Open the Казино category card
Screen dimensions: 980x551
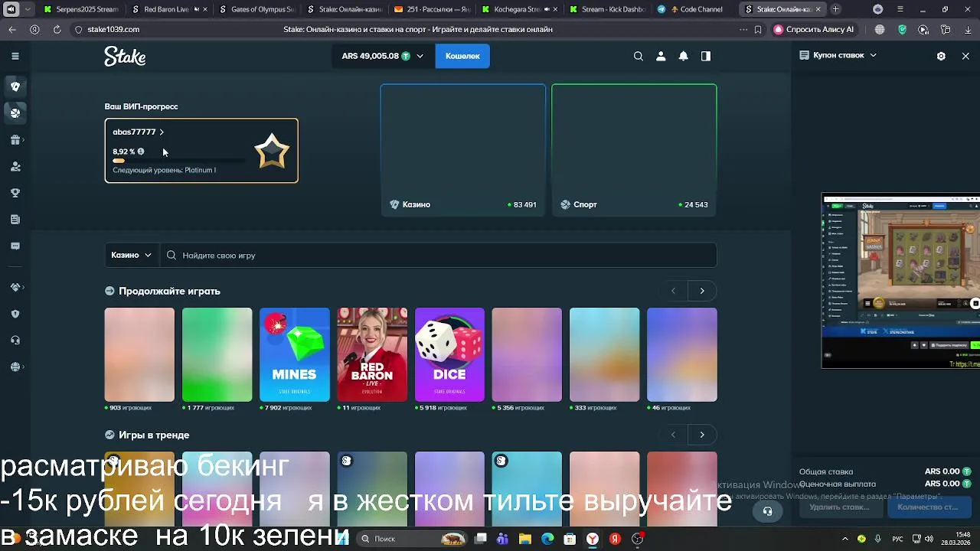(463, 150)
